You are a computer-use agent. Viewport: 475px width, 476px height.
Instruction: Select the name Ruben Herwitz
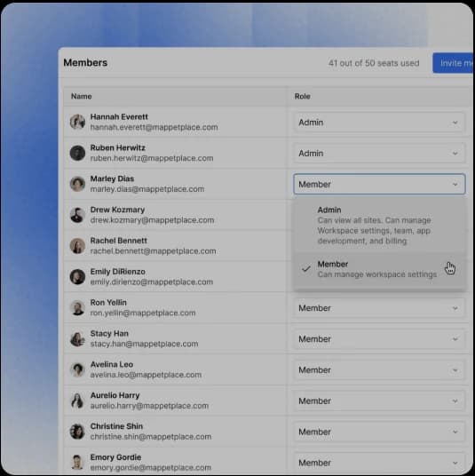(118, 147)
